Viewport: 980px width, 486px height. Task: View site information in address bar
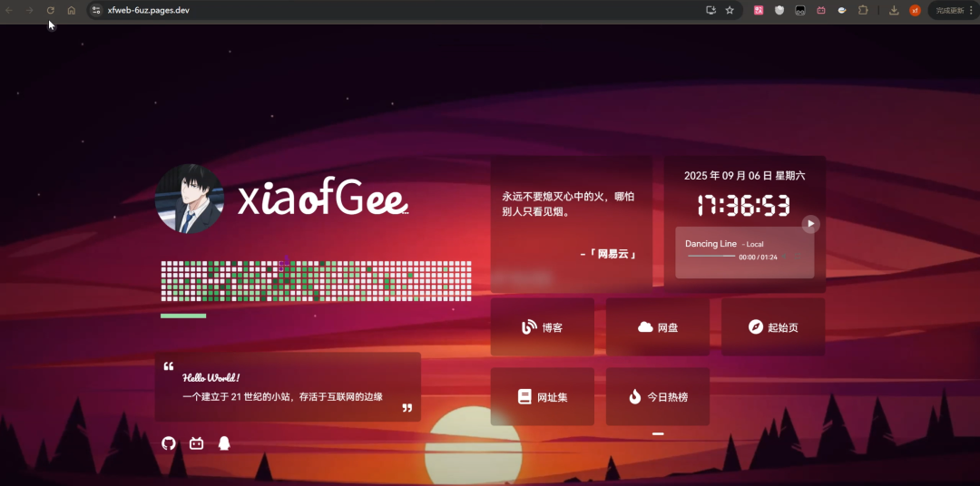(95, 10)
